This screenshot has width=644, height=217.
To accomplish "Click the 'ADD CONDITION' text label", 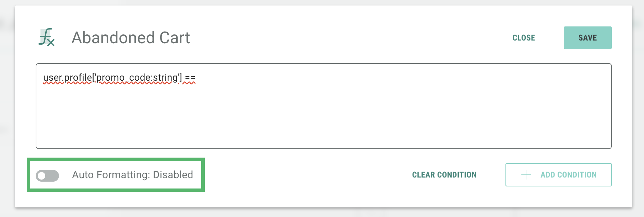I will [x=569, y=175].
